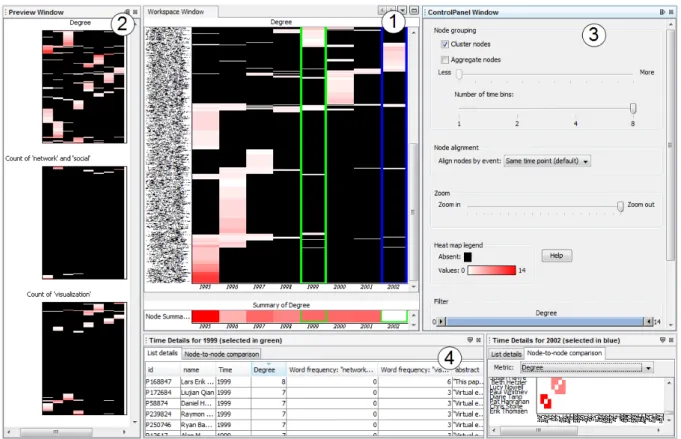This screenshot has width=681, height=439.
Task: Click the black Absent legend swatch
Action: pyautogui.click(x=467, y=257)
